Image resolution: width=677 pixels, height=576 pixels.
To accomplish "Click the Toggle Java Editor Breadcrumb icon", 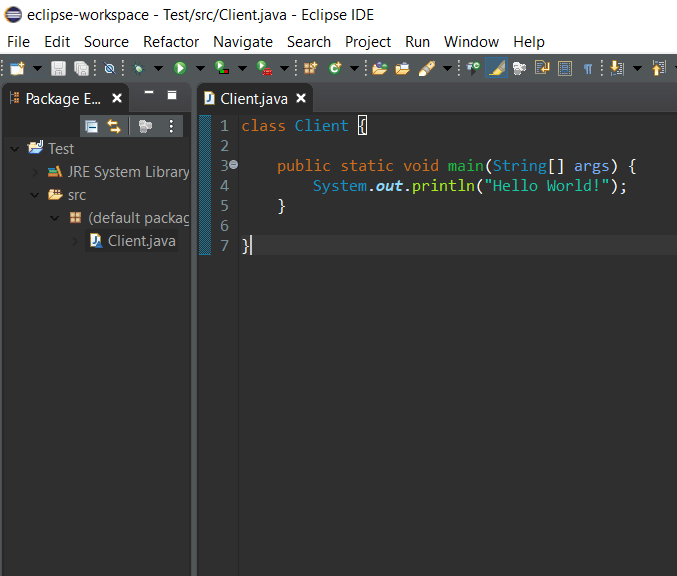I will click(x=473, y=68).
